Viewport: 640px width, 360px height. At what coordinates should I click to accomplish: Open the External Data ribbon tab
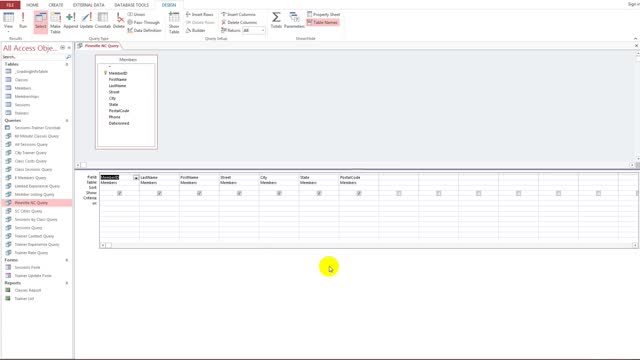(x=89, y=5)
